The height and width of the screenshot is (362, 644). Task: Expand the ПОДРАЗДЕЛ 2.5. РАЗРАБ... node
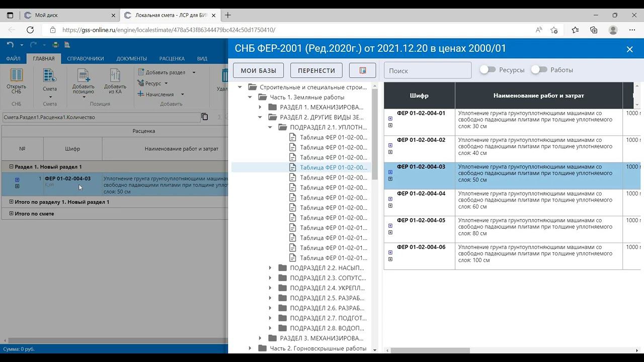click(270, 298)
